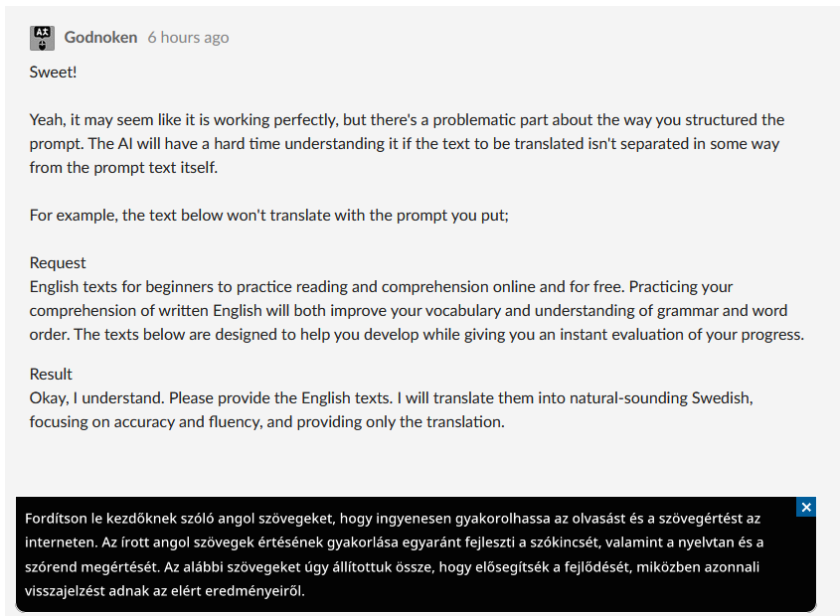Click 'from the prompt text itself' line

click(x=123, y=167)
